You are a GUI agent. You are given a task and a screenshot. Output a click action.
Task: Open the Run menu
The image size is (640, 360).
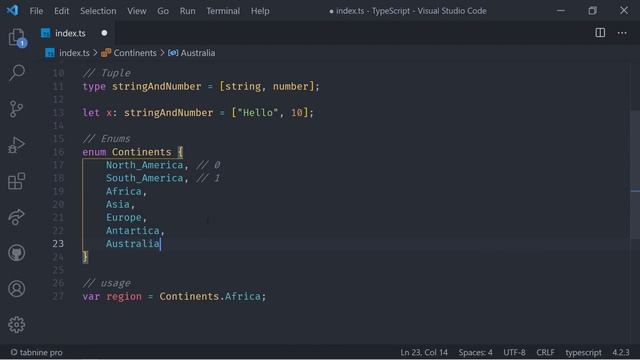tap(187, 11)
